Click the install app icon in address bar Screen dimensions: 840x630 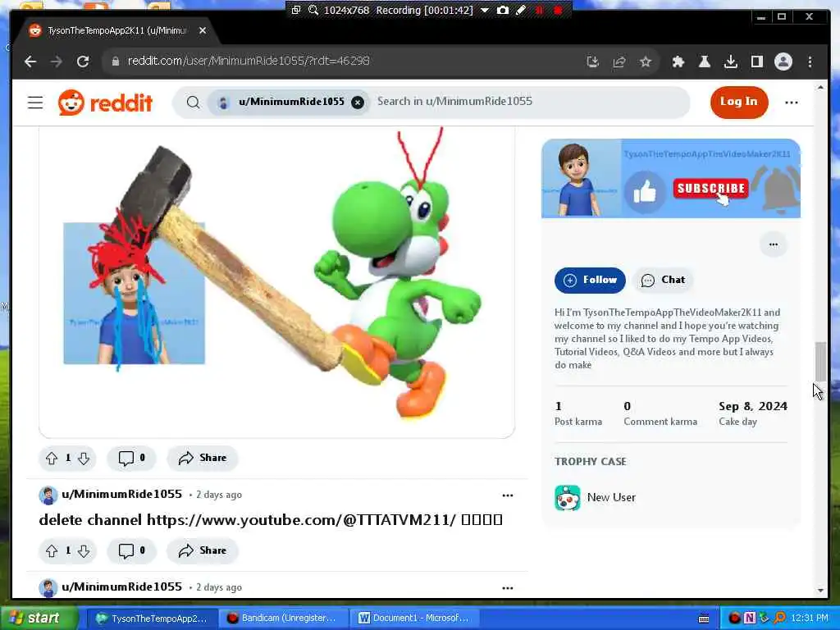coord(592,62)
